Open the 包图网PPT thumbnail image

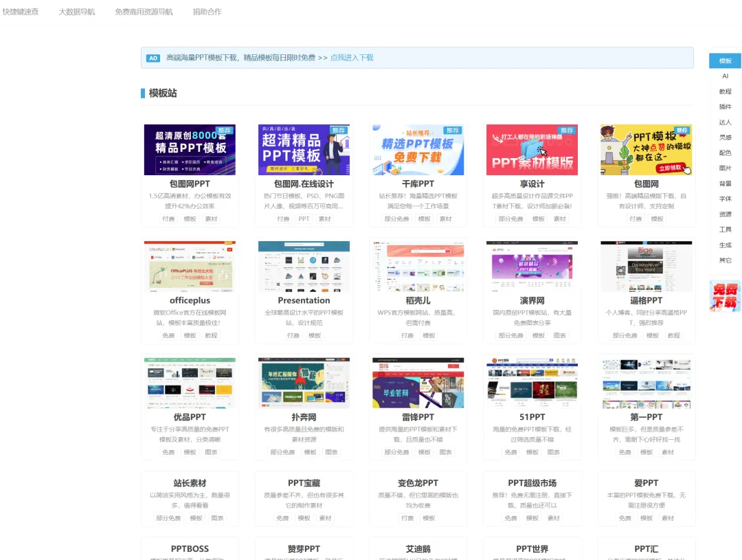coord(190,150)
